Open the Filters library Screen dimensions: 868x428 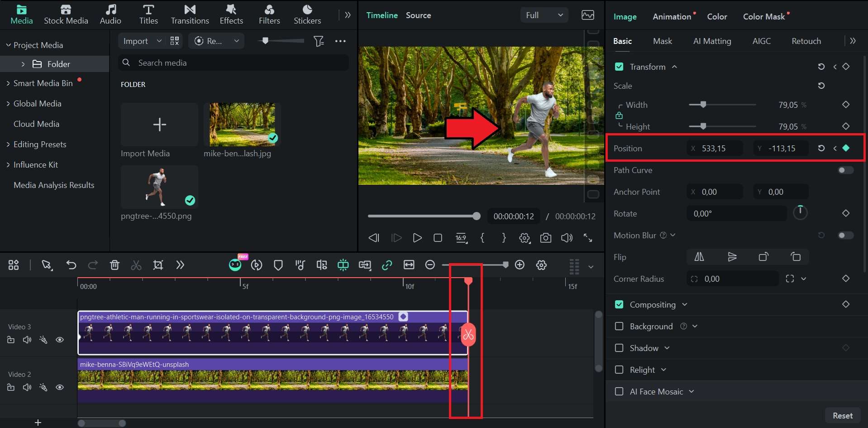click(x=269, y=15)
